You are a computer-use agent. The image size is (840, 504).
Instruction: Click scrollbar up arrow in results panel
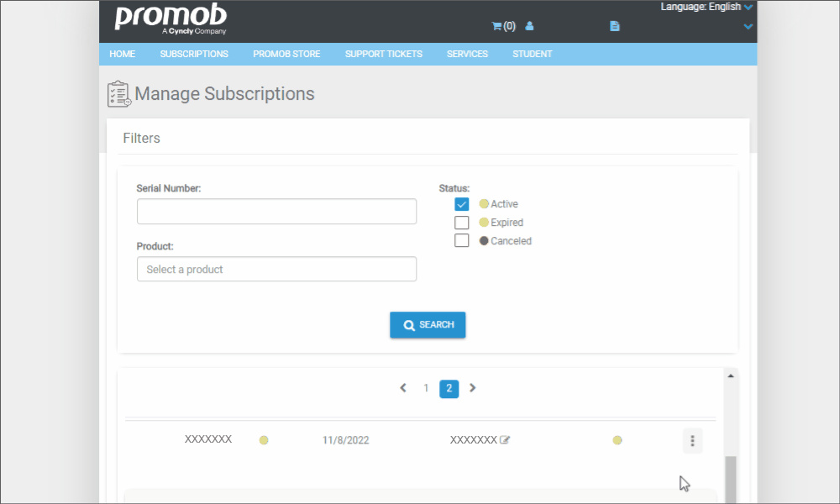(731, 376)
